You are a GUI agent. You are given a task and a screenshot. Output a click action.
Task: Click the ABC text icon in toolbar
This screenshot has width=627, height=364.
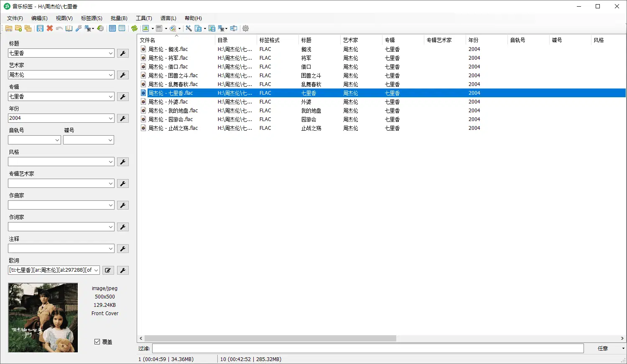(x=159, y=28)
